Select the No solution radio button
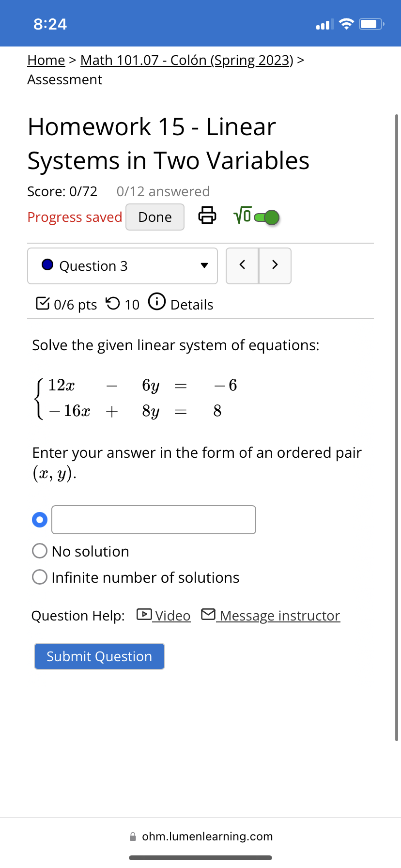Image resolution: width=401 pixels, height=868 pixels. (39, 551)
